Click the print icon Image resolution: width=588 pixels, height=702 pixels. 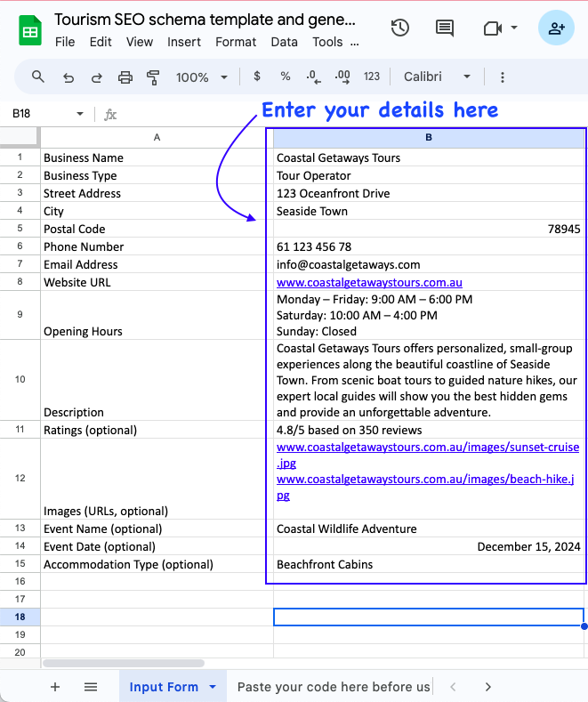click(125, 77)
